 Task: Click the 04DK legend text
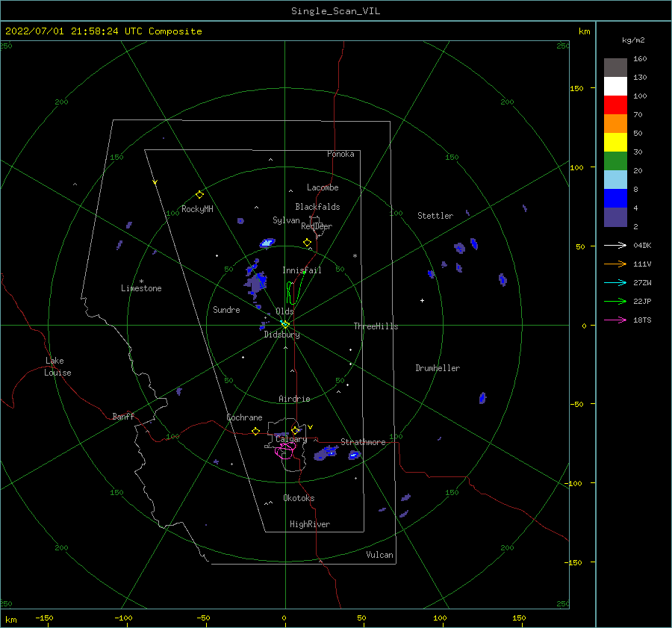pyautogui.click(x=642, y=245)
